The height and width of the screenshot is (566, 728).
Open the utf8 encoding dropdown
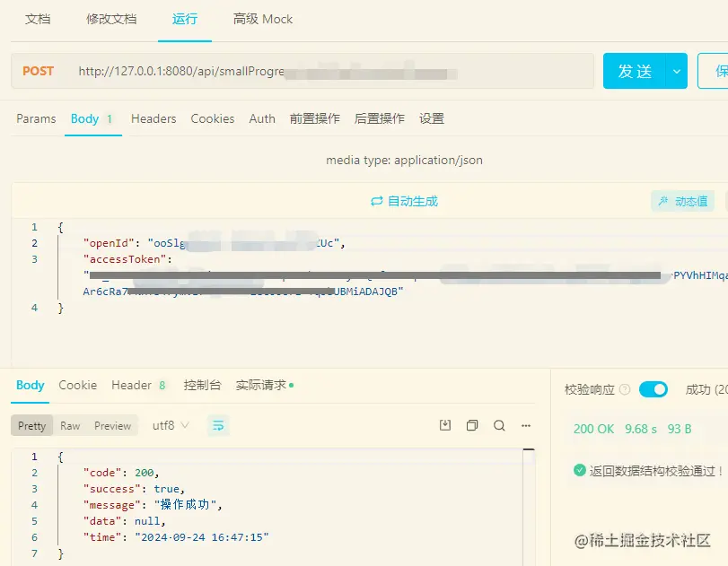coord(170,426)
